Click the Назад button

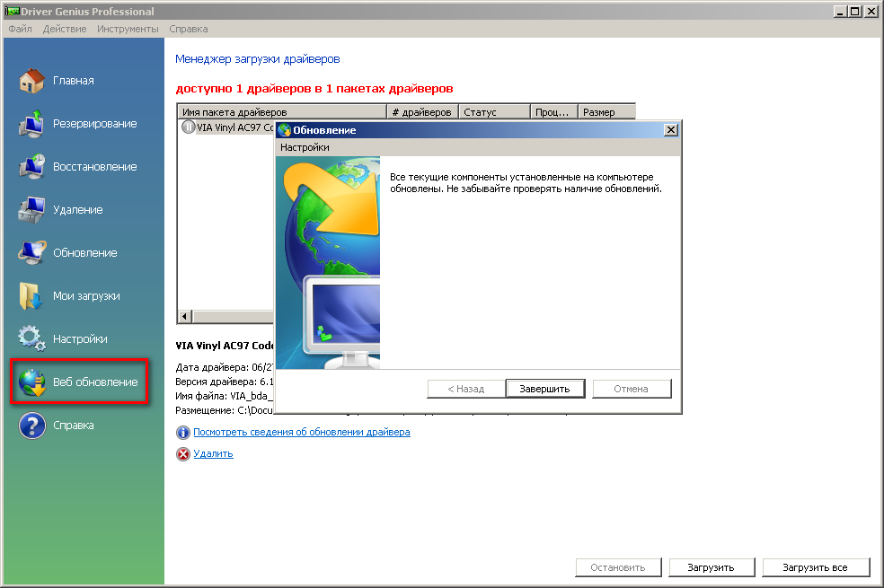click(466, 389)
